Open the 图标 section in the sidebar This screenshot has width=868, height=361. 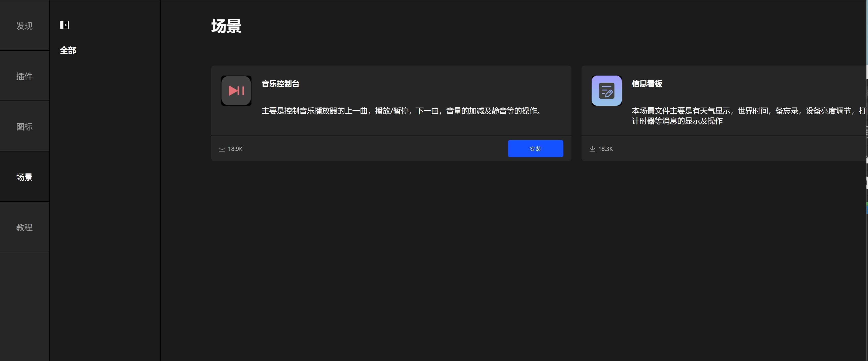click(x=24, y=127)
